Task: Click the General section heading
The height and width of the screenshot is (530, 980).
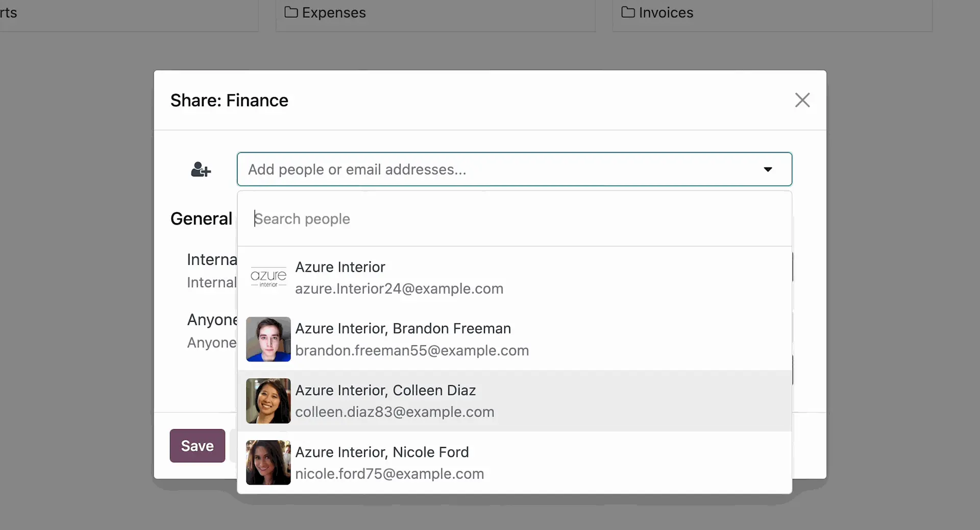Action: [201, 219]
